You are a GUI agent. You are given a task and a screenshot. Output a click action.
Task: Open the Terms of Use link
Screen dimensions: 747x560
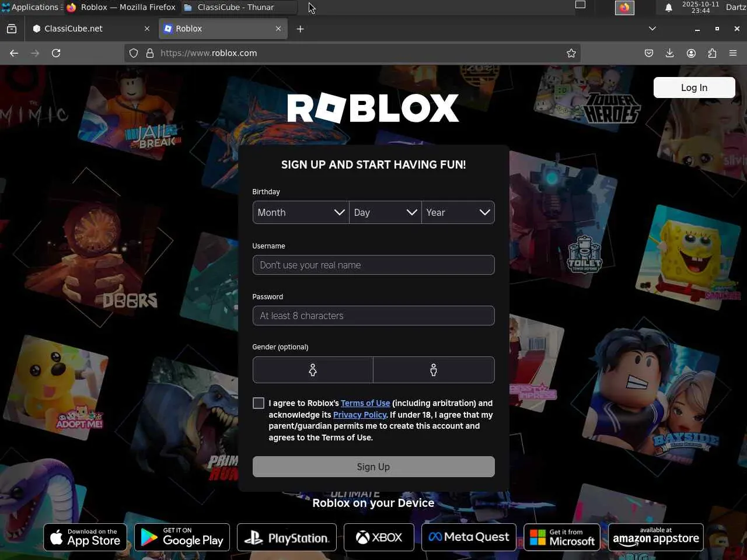tap(365, 403)
